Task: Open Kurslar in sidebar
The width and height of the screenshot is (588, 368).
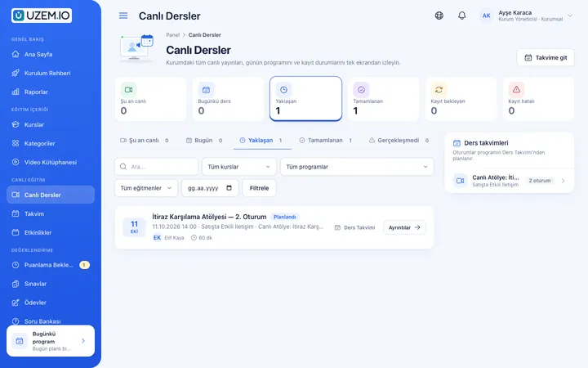Action: (x=51, y=124)
